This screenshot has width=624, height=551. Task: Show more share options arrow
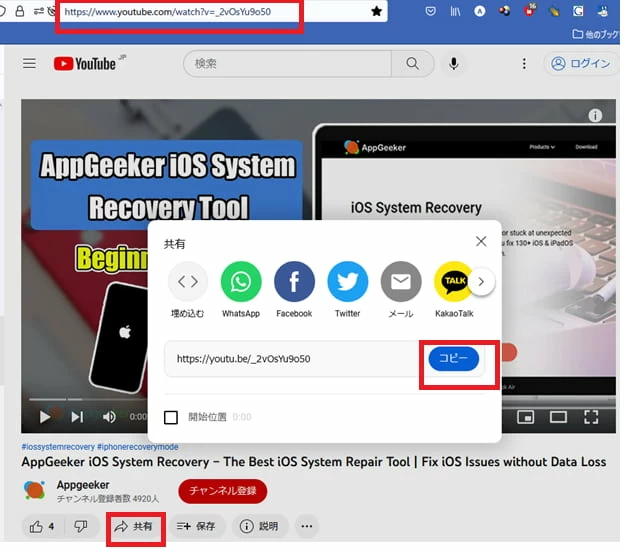[x=481, y=282]
